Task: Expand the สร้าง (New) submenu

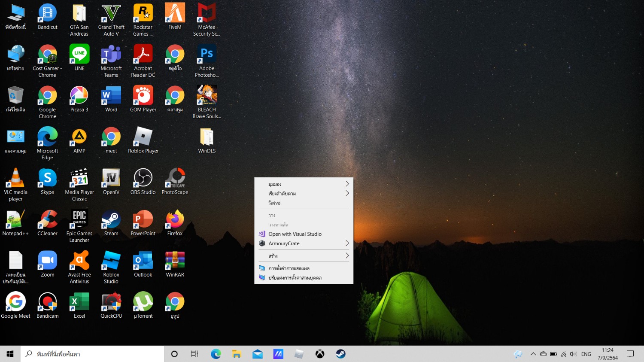Action: coord(304,256)
